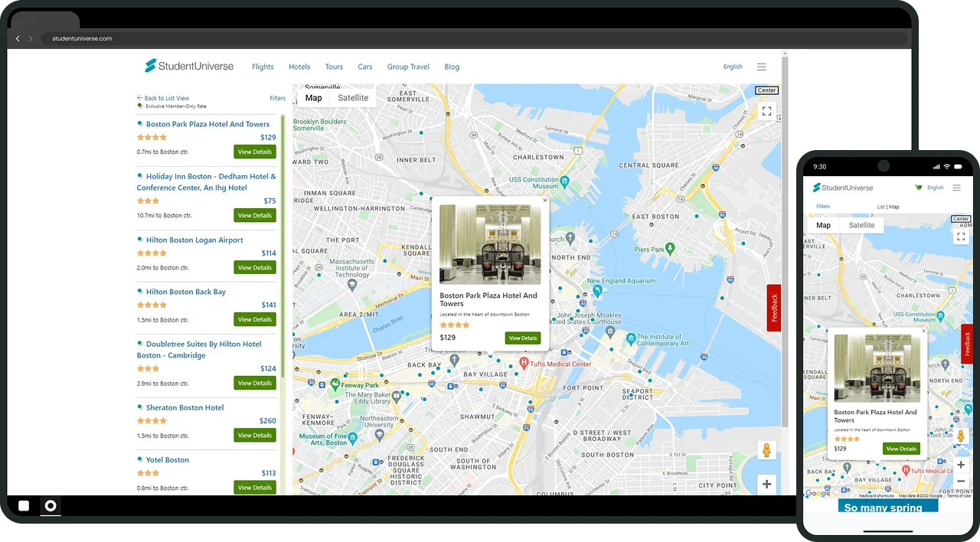980x542 pixels.
Task: Open hamburger menu on the phone view
Action: click(956, 188)
